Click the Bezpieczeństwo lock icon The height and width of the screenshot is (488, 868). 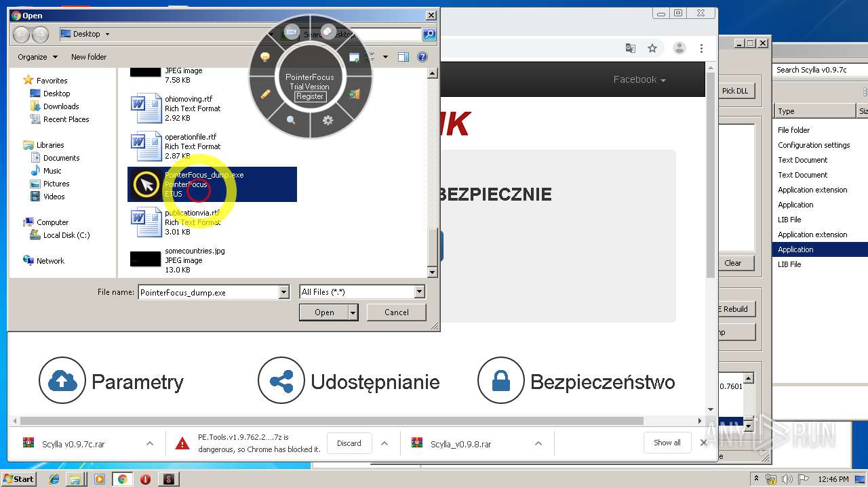click(x=501, y=381)
